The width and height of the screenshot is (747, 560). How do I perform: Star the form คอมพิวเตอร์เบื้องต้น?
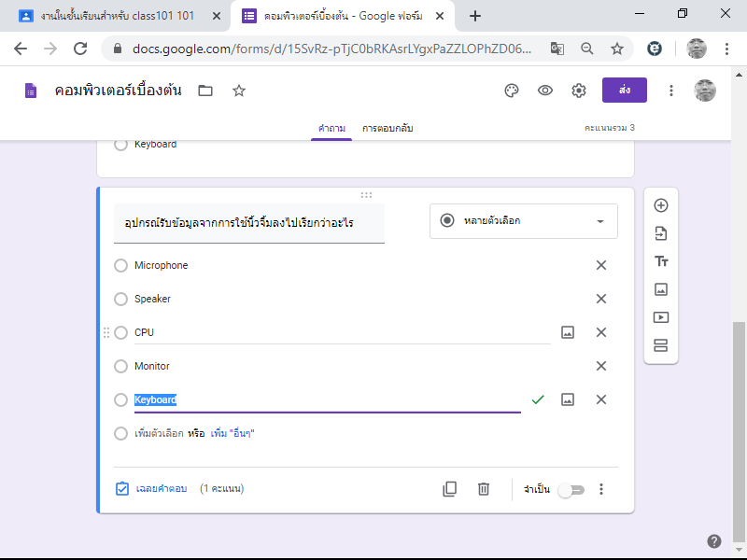pos(239,91)
